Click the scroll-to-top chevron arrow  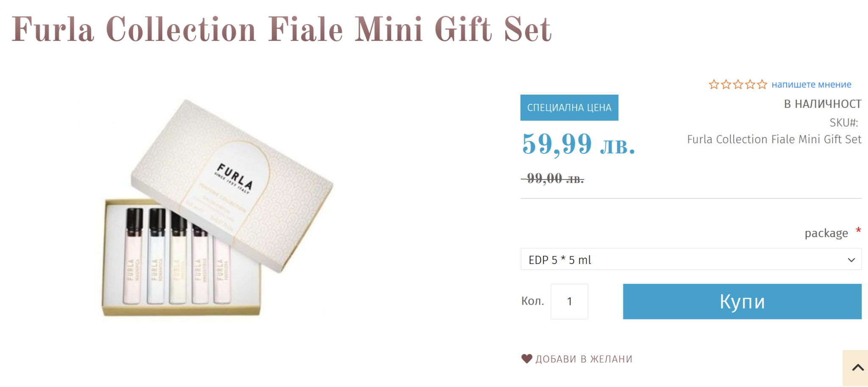point(858,367)
